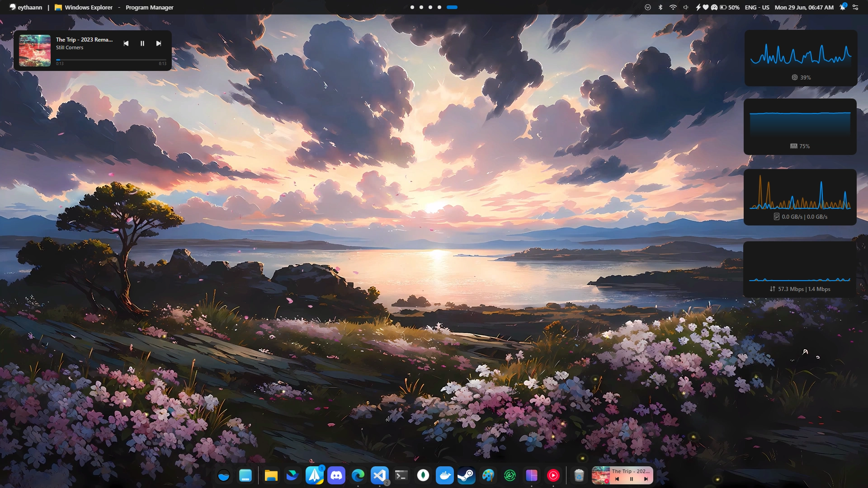Open the green circular circuit app icon
Image resolution: width=868 pixels, height=488 pixels.
tap(510, 475)
